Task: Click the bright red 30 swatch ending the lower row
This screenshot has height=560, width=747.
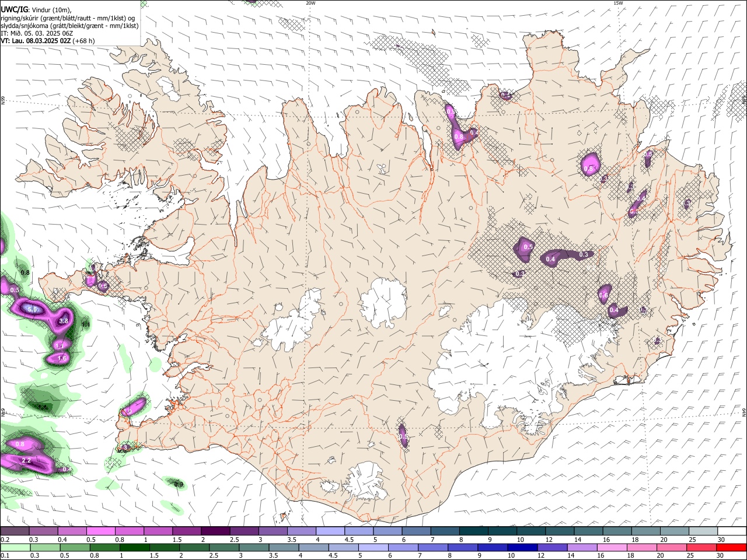Action: [731, 548]
